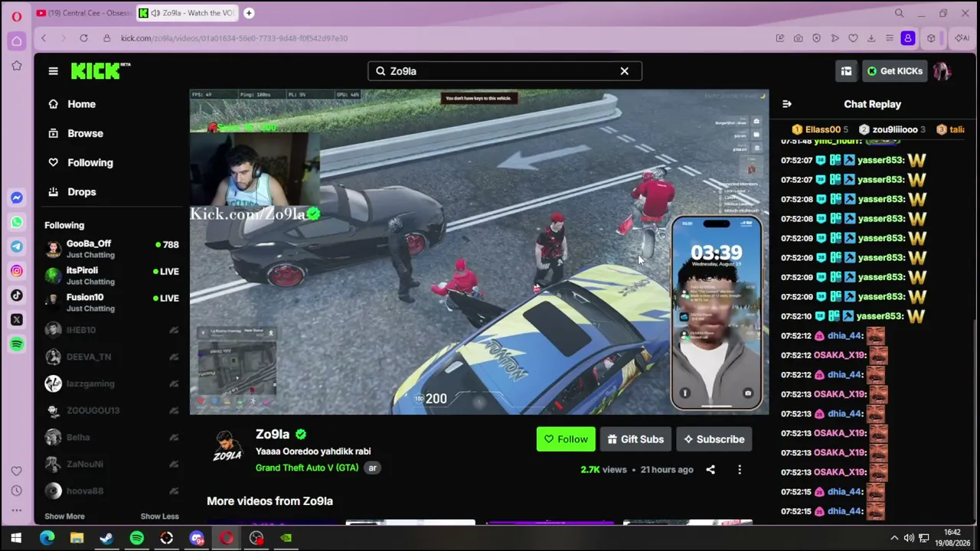This screenshot has width=980, height=551.
Task: Take snapshot with Opera camera icon
Action: coord(798,38)
